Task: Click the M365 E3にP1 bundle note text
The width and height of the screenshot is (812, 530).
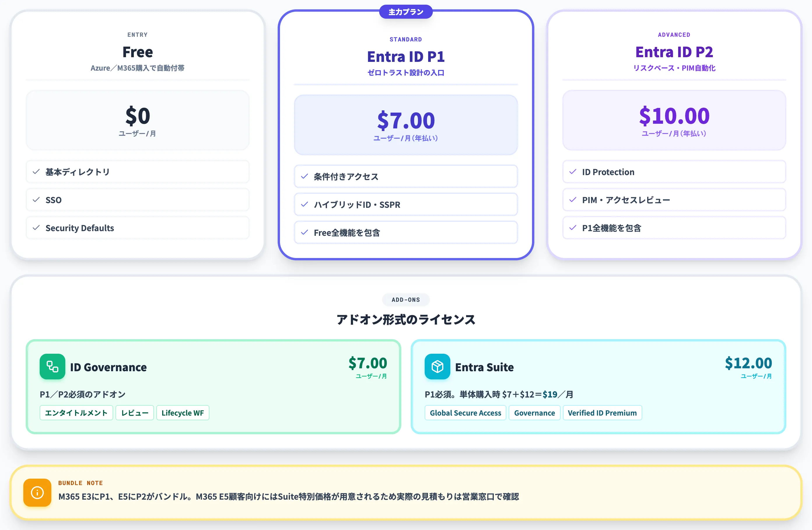Action: tap(289, 496)
